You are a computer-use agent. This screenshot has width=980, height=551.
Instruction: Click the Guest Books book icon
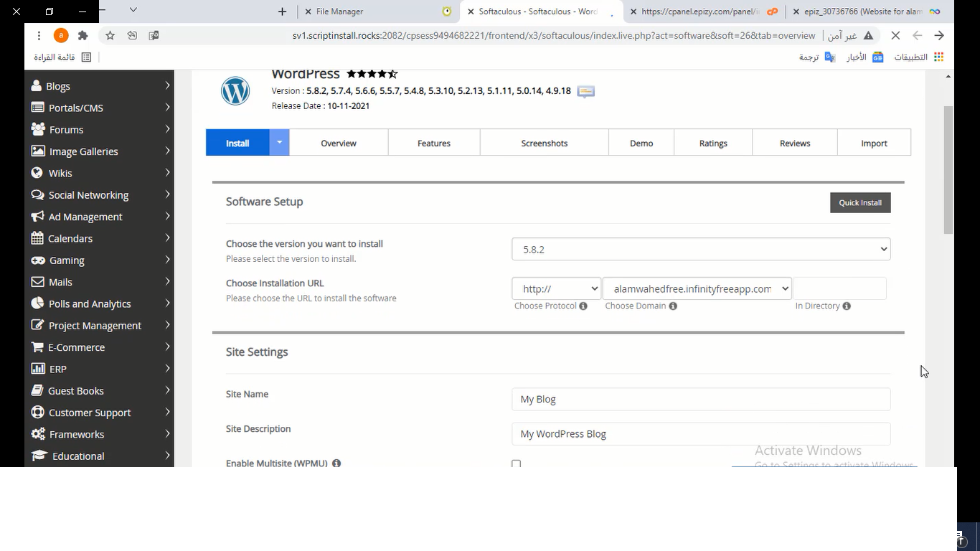pyautogui.click(x=37, y=390)
